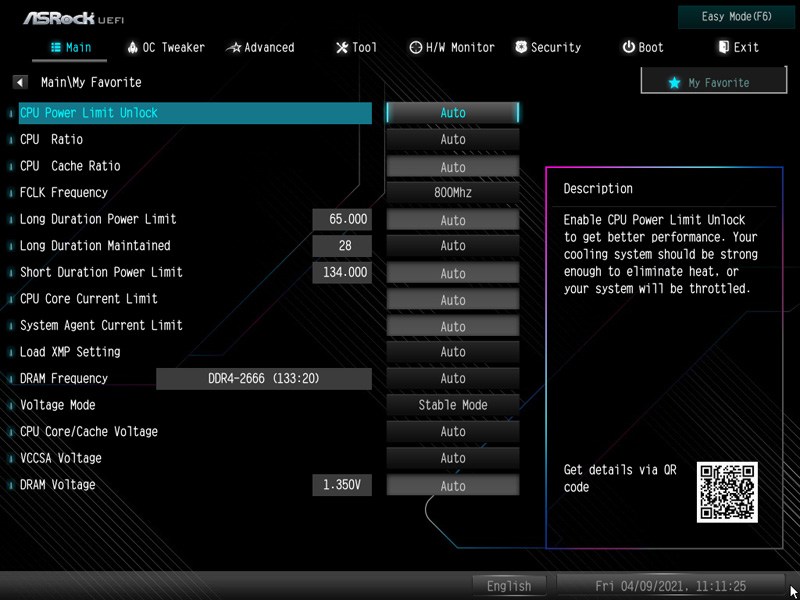Click the 134.000 short duration value
Viewport: 800px width, 600px height.
click(342, 272)
